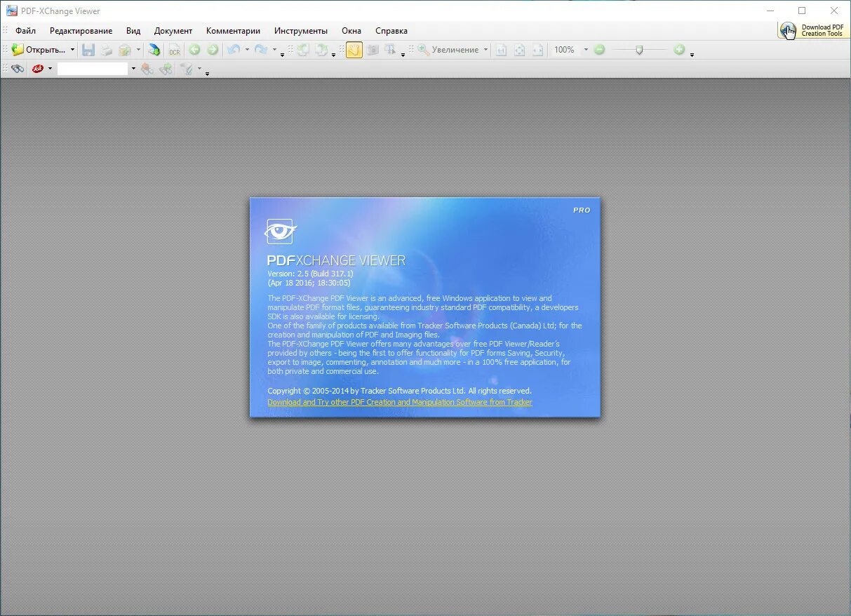The image size is (851, 616).
Task: Click the Find Next binoculars icon
Action: point(166,69)
